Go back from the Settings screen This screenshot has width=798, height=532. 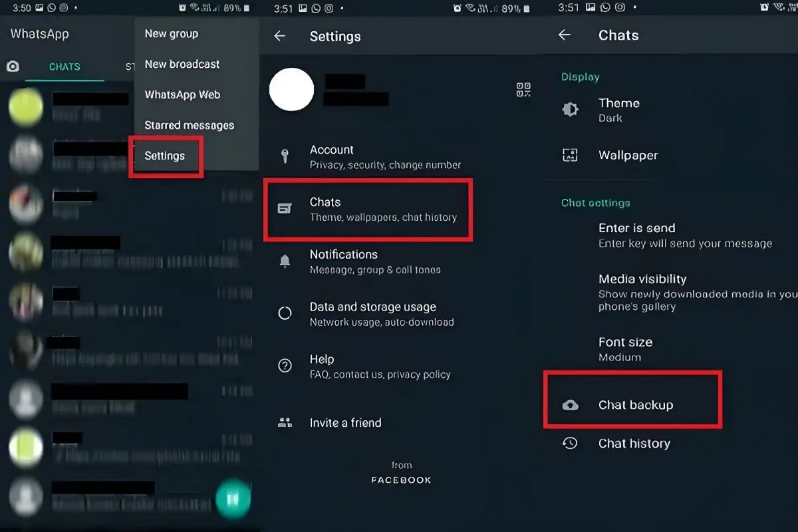tap(280, 36)
